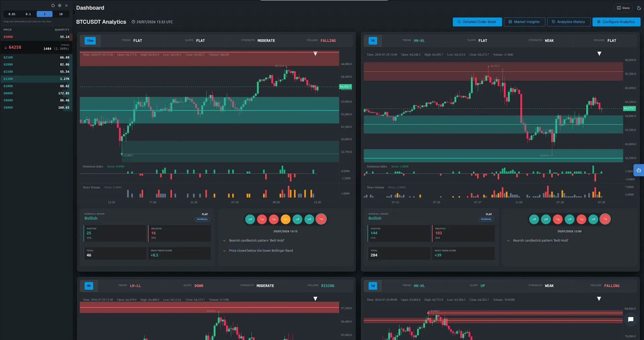Open Market Insights
Screen dimensions: 644x340
pyautogui.click(x=524, y=22)
